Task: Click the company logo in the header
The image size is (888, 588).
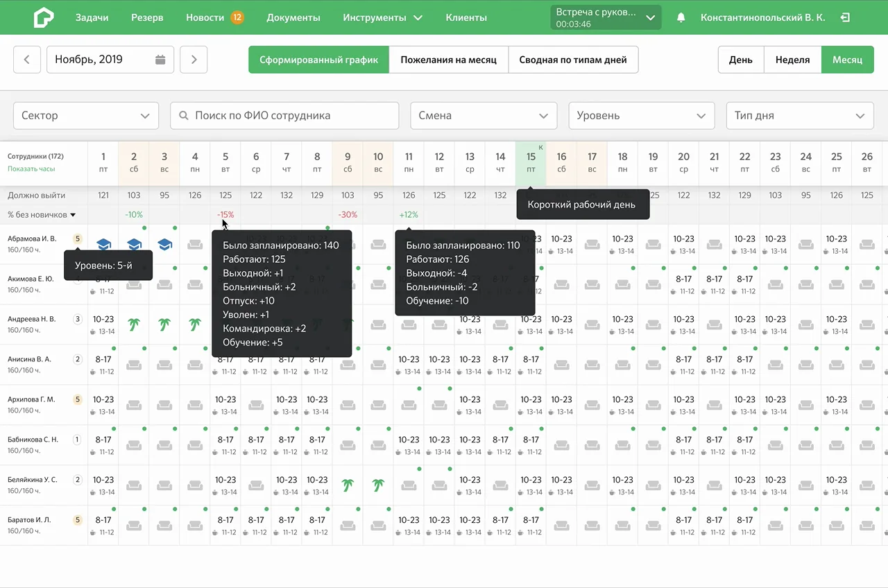Action: click(44, 17)
